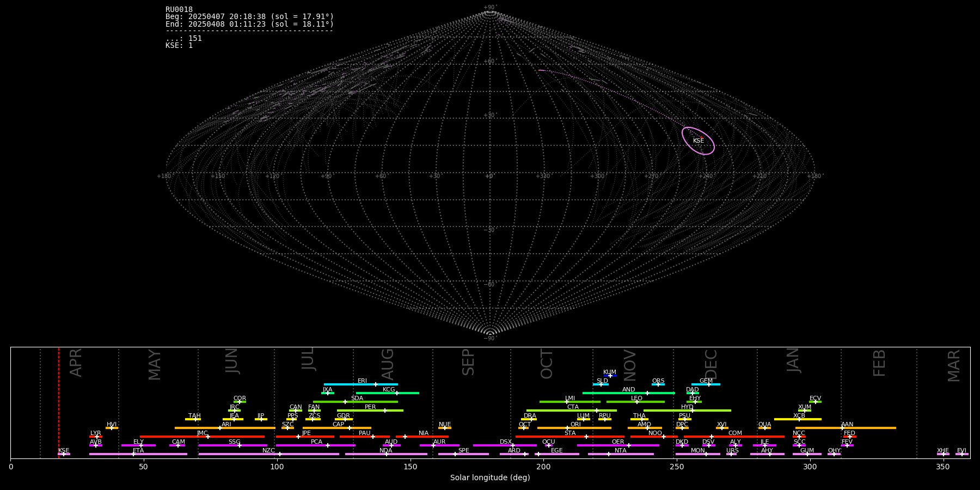Click the GEM shower label
This screenshot has height=490, width=980.
[706, 381]
